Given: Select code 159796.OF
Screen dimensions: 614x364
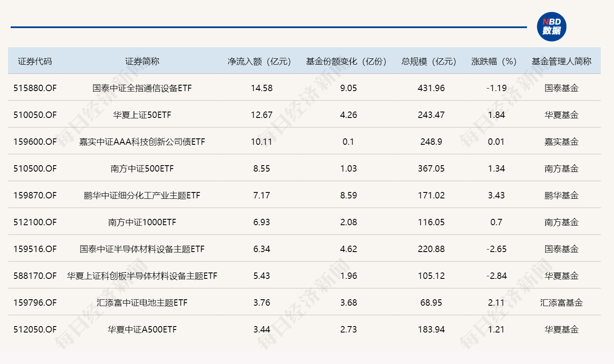Looking at the screenshot, I should point(35,303).
